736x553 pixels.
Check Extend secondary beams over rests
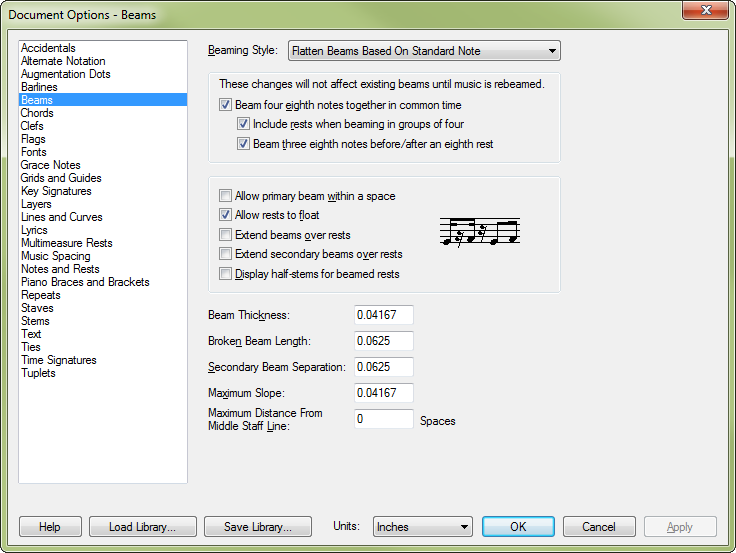point(225,254)
